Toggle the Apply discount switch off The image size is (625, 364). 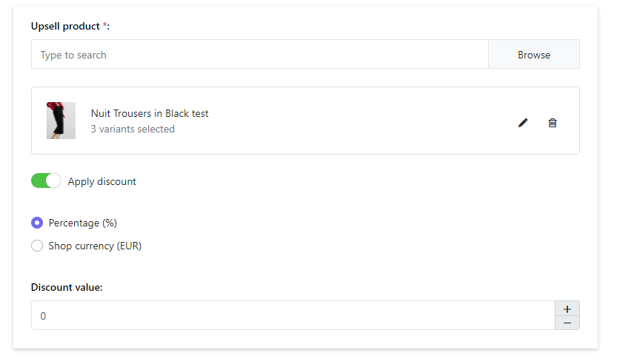click(46, 181)
